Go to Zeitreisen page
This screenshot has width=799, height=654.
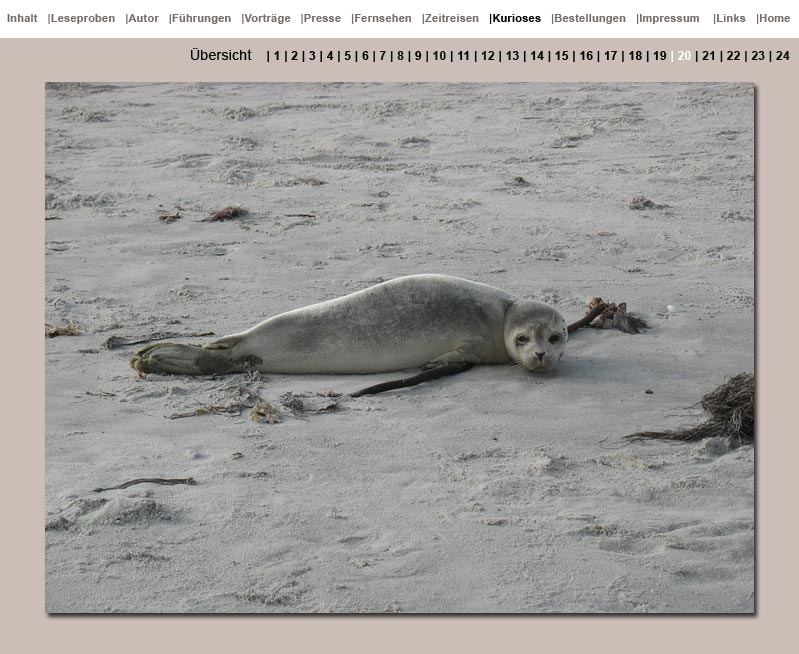click(452, 18)
